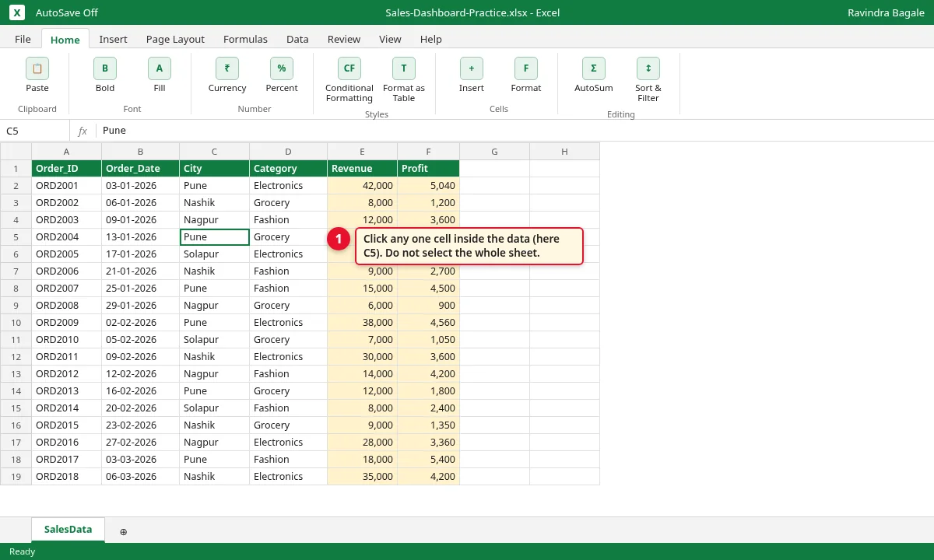Click the Ravindra Bagale account name
Screen dimensions: 934x560
[x=886, y=12]
